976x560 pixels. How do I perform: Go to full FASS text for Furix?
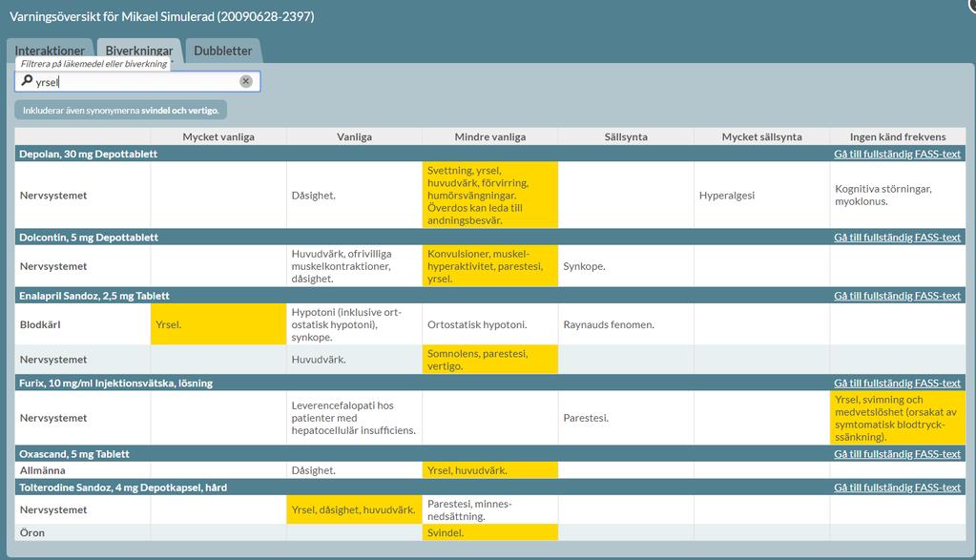(897, 383)
